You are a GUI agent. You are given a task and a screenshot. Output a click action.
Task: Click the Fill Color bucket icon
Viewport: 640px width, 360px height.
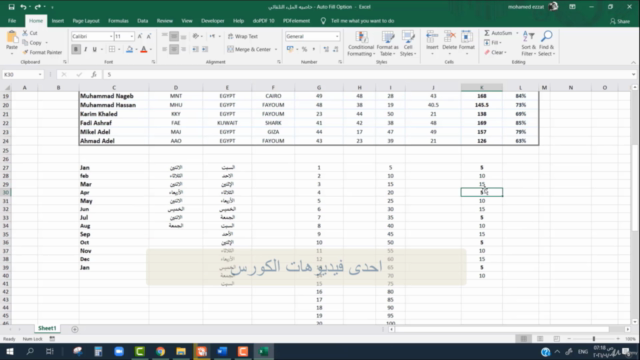(x=129, y=49)
